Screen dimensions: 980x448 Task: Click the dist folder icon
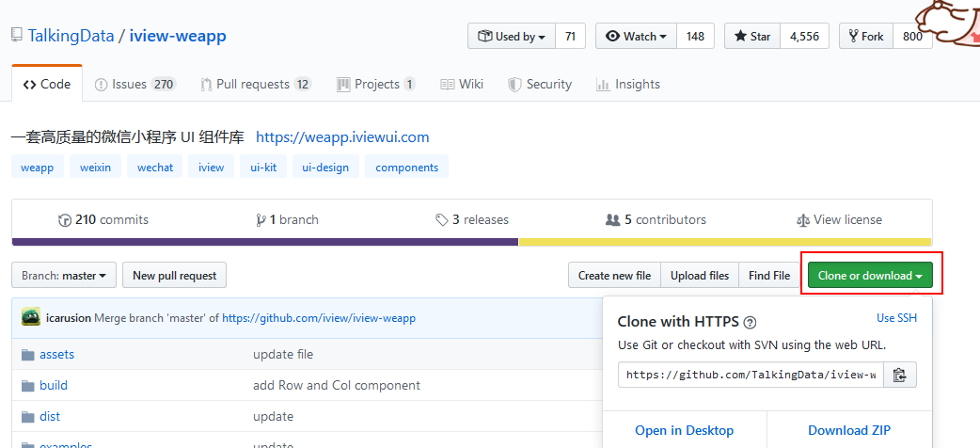pyautogui.click(x=26, y=417)
